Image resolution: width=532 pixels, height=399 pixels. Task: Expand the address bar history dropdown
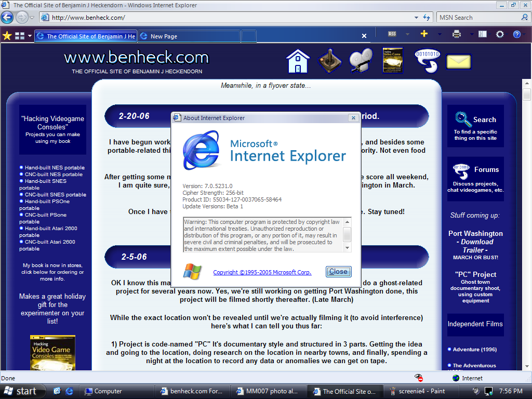[x=416, y=18]
